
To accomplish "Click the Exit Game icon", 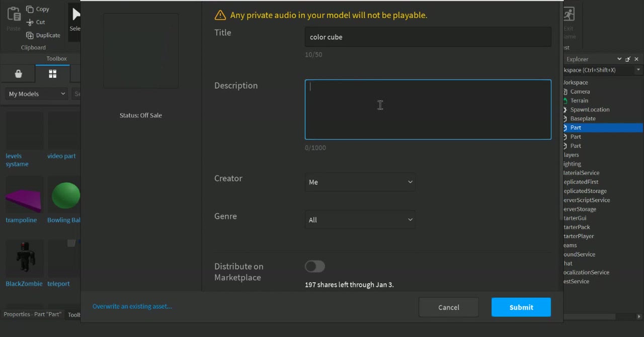I will point(569,14).
